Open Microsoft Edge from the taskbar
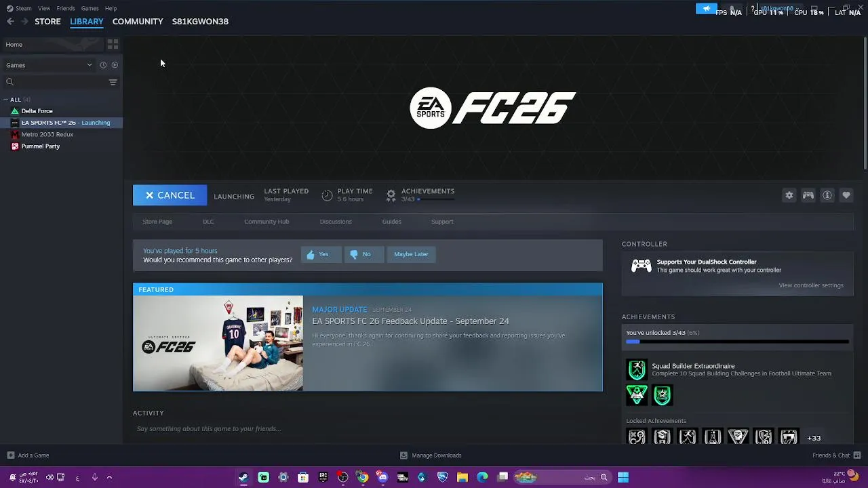 (x=482, y=477)
